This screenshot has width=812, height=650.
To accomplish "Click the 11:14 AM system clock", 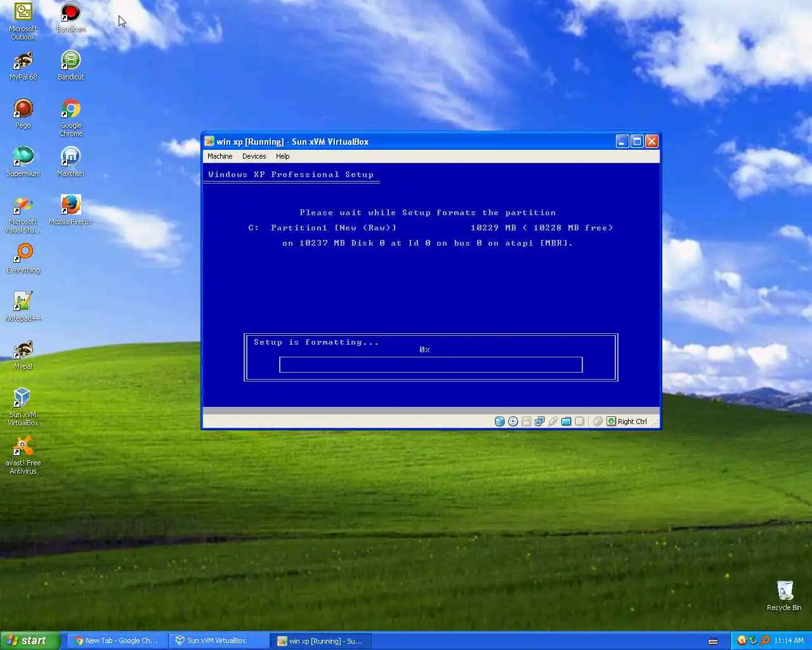I will [789, 640].
